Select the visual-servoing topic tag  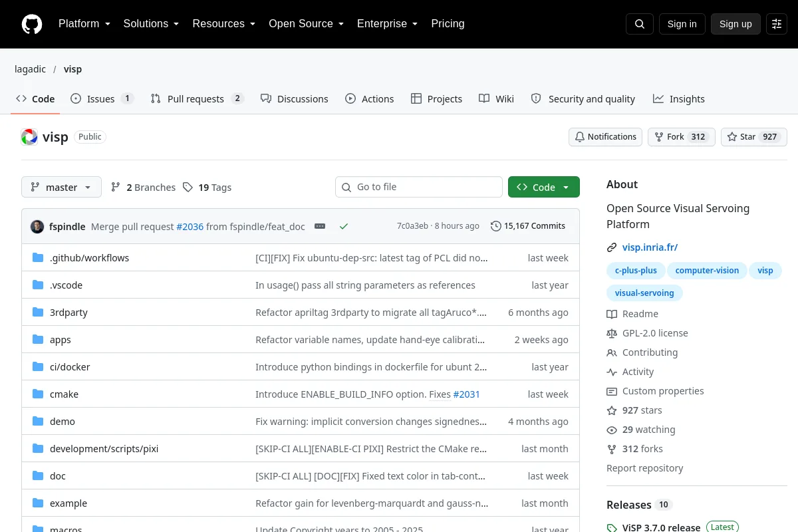coord(644,293)
